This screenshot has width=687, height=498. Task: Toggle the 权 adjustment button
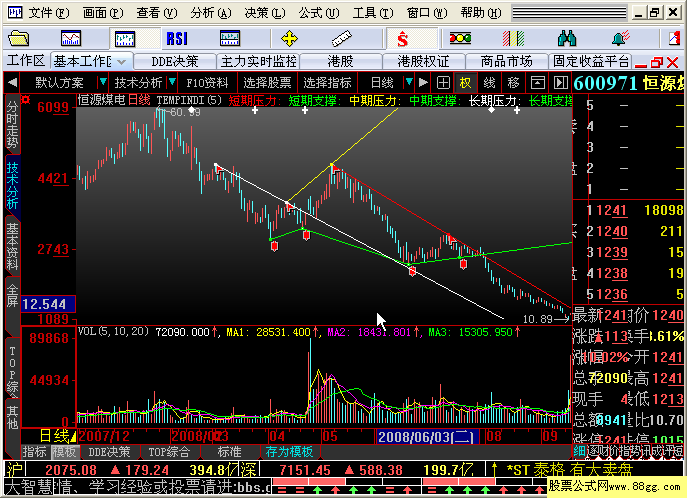coord(465,82)
